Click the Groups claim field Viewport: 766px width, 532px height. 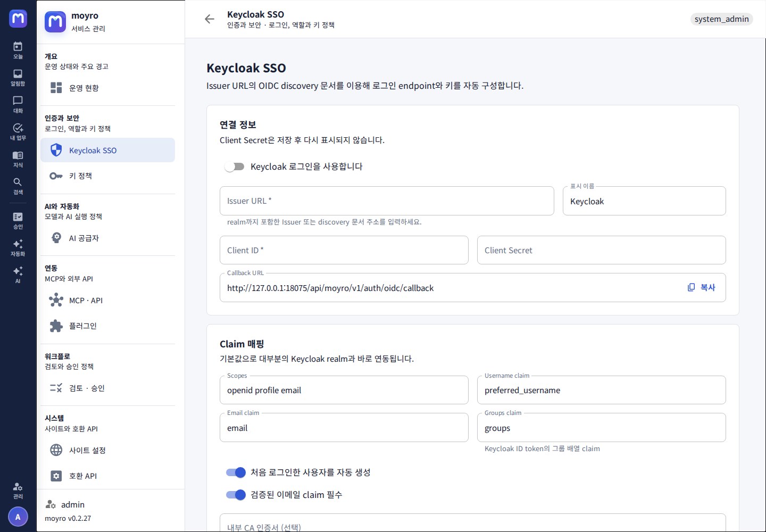click(601, 427)
